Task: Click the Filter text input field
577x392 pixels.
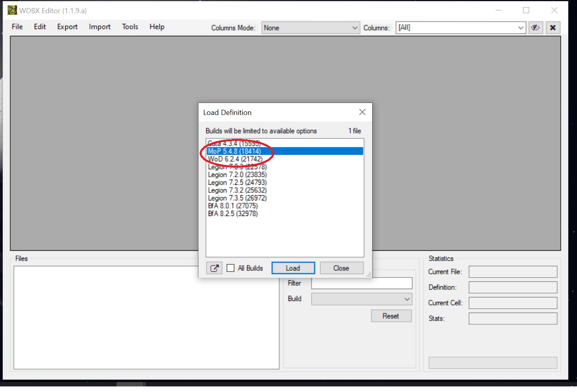Action: click(362, 283)
